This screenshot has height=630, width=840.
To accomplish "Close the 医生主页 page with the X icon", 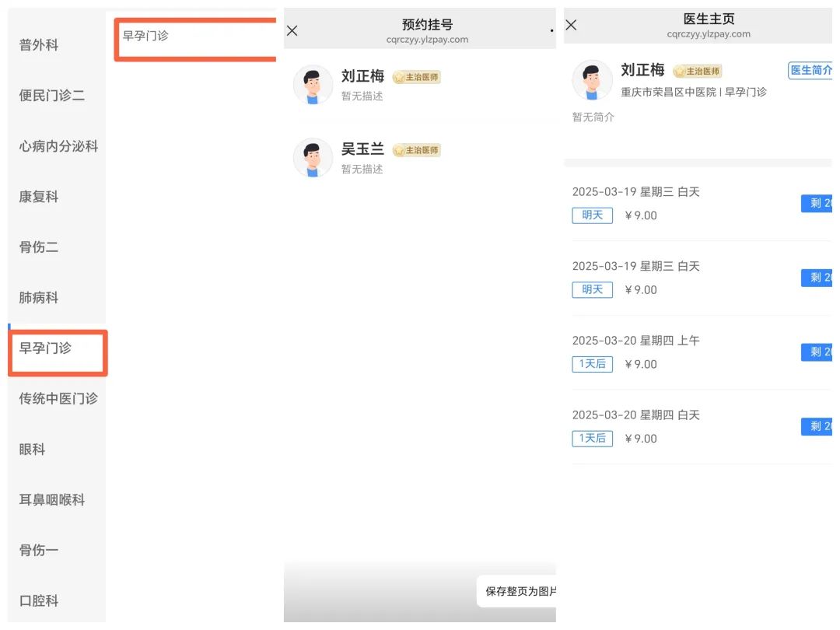I will pyautogui.click(x=571, y=26).
